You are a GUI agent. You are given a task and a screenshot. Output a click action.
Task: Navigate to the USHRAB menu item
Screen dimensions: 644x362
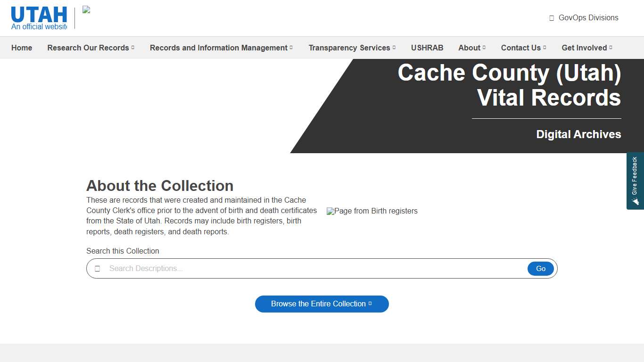click(x=427, y=48)
